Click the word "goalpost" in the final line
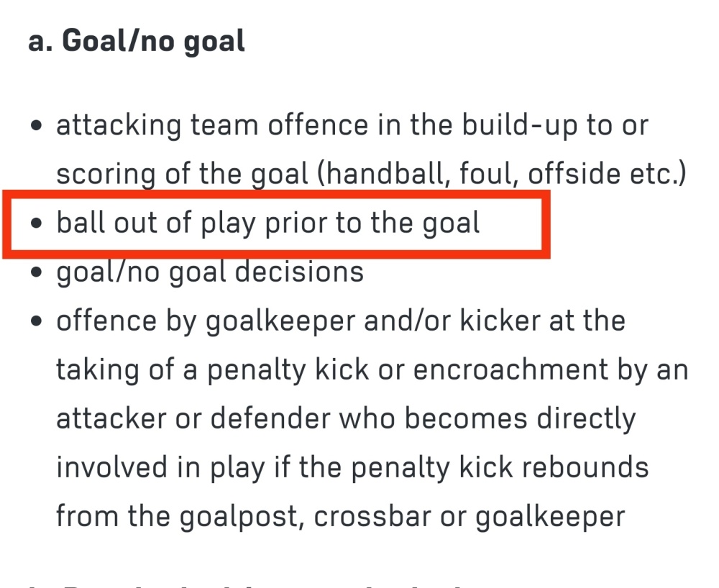 pos(242,517)
